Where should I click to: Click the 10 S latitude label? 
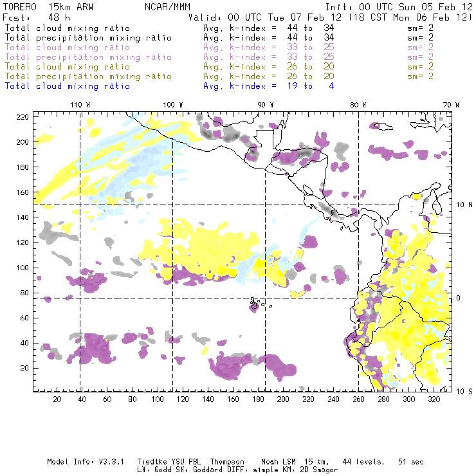pos(464,392)
